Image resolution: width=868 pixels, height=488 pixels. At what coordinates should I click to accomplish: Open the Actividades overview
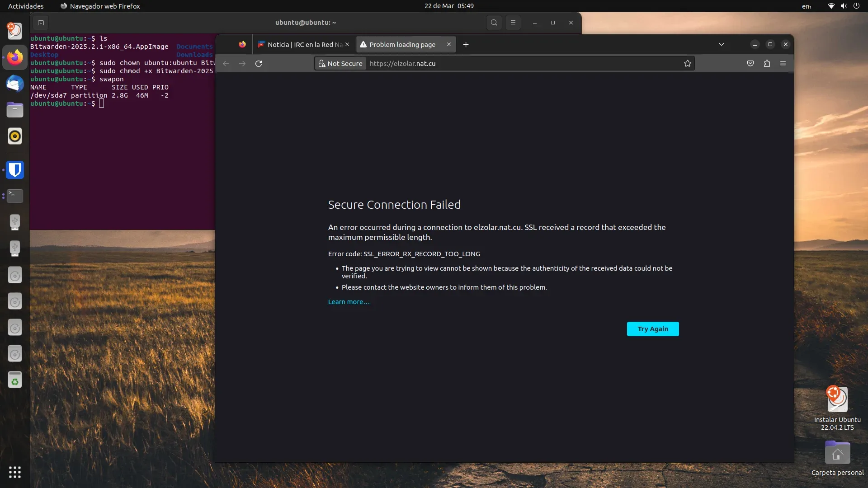(26, 6)
